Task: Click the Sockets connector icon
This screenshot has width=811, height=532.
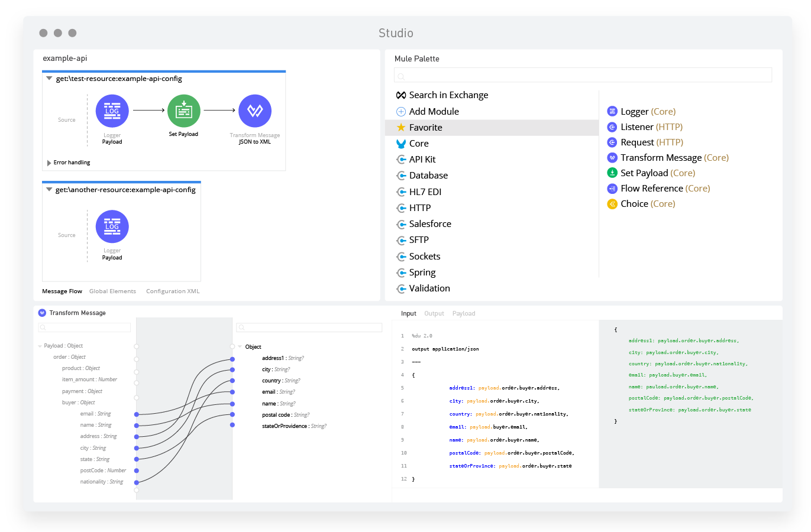Action: [x=401, y=257]
